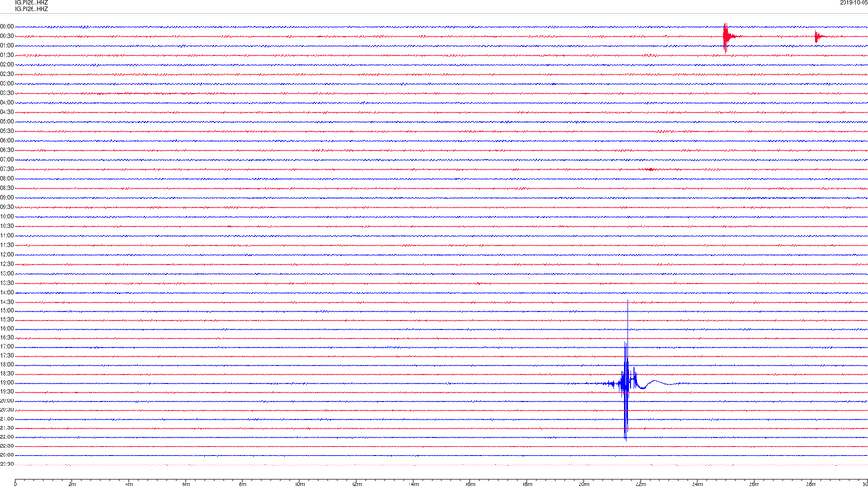The height and width of the screenshot is (488, 868).
Task: Click the 4m tick label on the time axis
Action: [129, 484]
